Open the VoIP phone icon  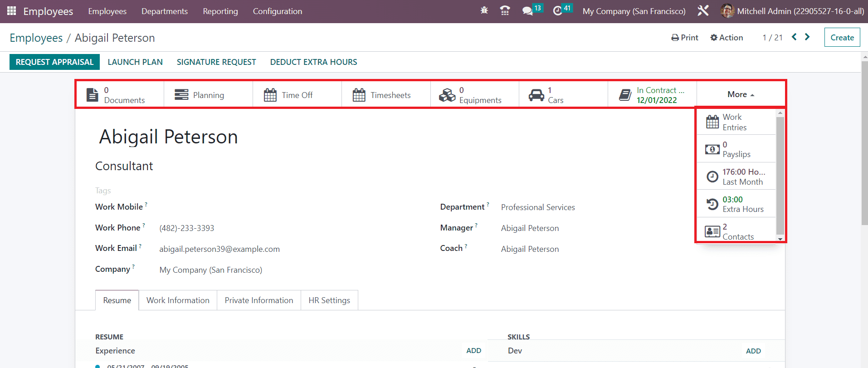coord(505,10)
